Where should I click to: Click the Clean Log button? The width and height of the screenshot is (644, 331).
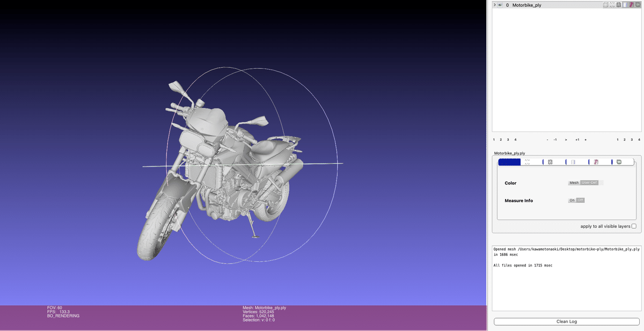(x=566, y=321)
